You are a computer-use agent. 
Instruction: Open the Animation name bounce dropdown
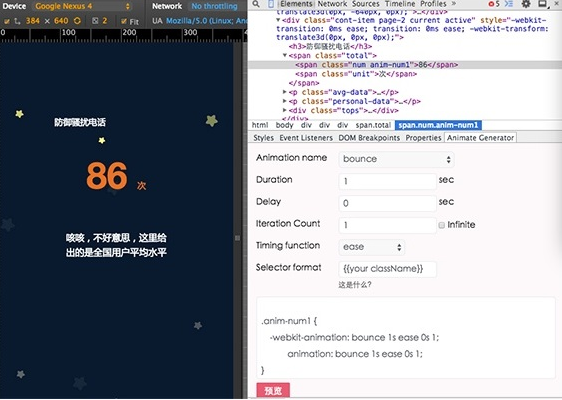(396, 159)
